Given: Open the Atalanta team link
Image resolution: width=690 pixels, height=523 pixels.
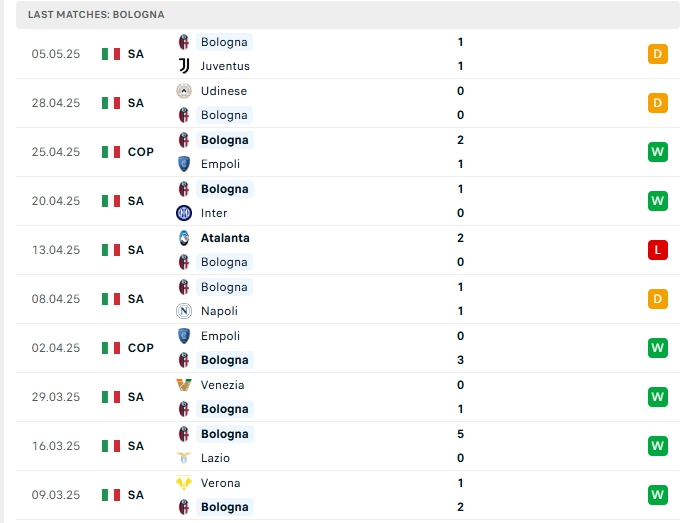Looking at the screenshot, I should click(225, 238).
